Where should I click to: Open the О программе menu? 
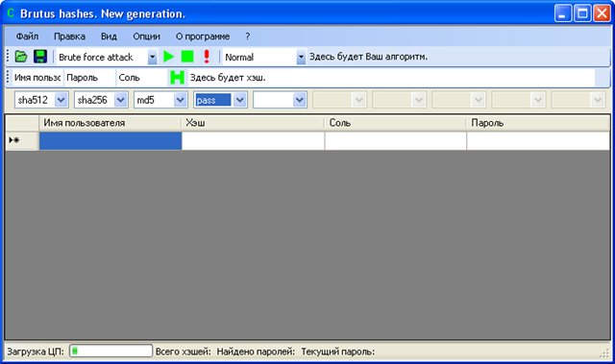[x=203, y=36]
